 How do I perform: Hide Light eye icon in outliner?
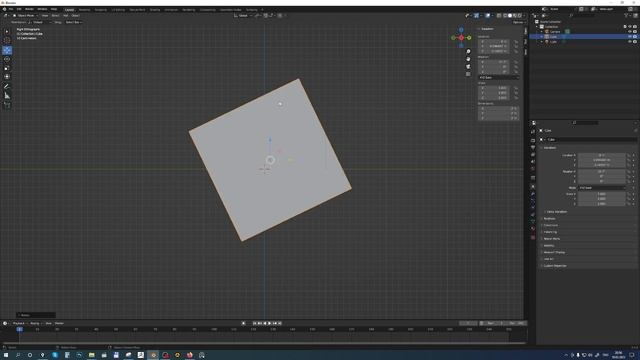(630, 42)
